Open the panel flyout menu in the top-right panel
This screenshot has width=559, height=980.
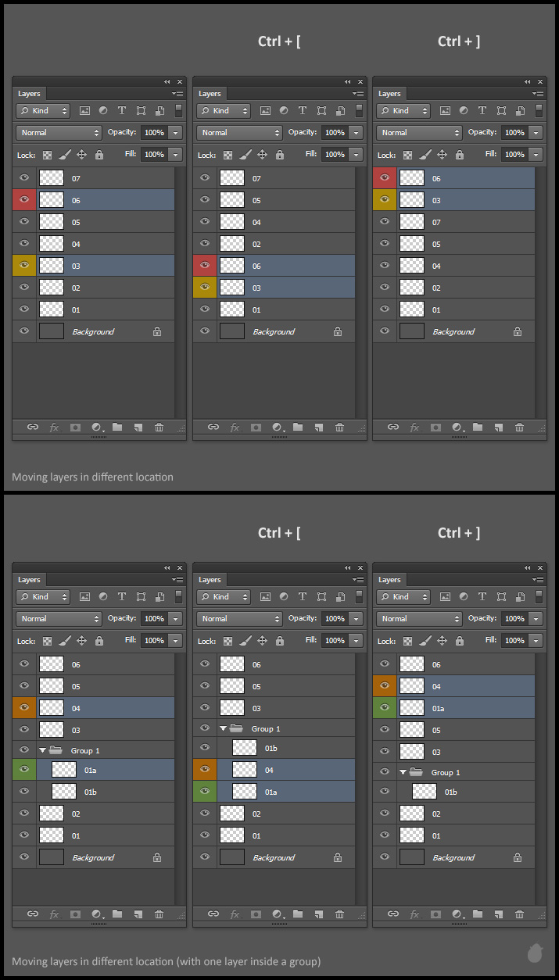[537, 94]
